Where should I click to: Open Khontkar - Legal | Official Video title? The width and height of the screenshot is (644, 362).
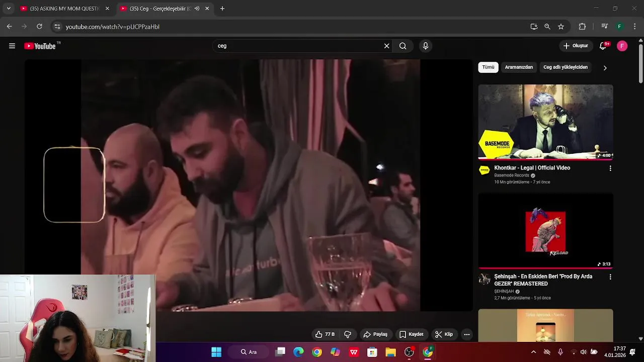(x=532, y=168)
